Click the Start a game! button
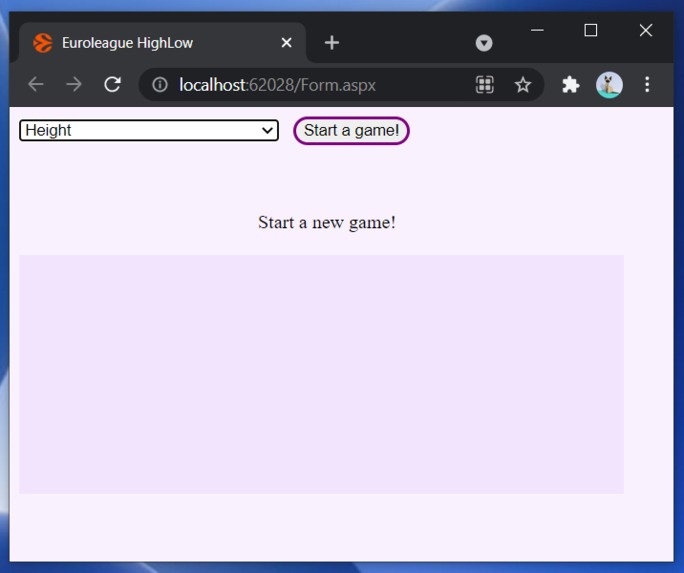 351,130
